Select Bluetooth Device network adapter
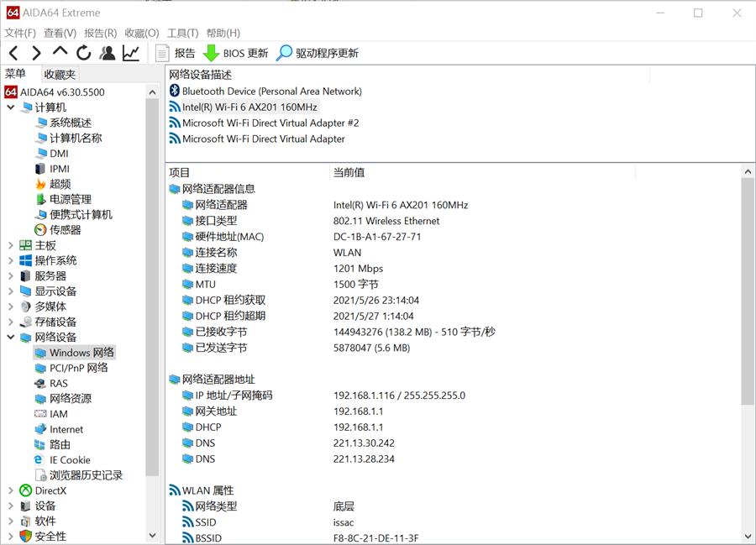This screenshot has height=545, width=756. click(271, 91)
